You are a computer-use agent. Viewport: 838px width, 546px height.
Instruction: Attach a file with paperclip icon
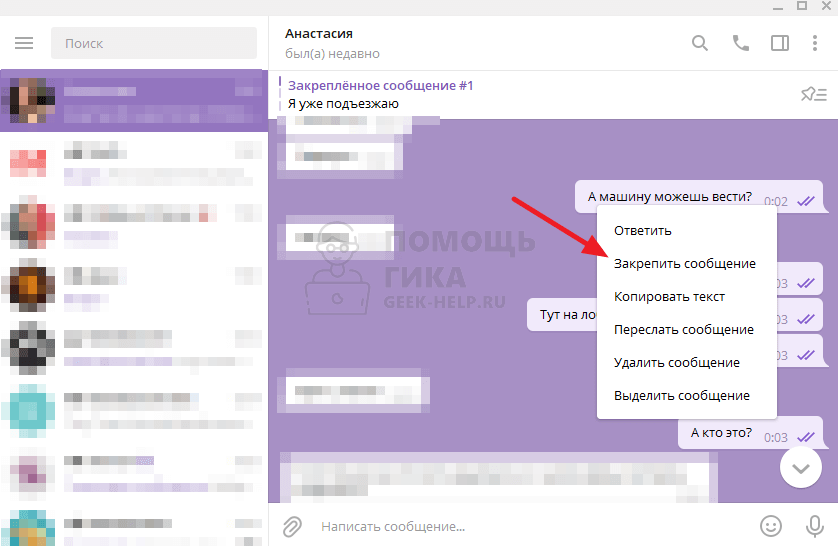(292, 525)
